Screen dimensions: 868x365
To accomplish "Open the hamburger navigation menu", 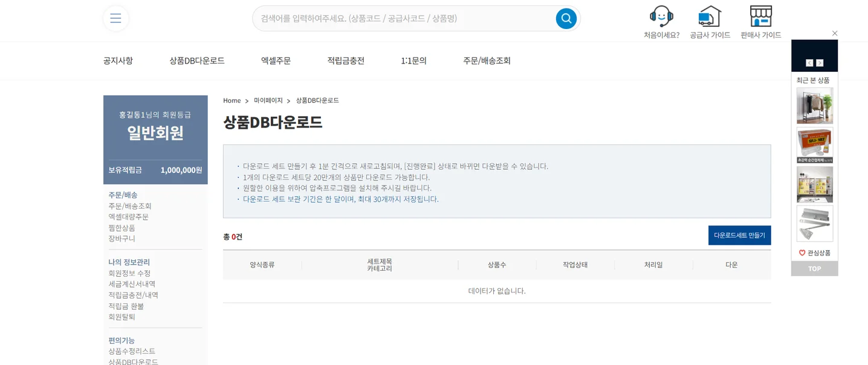I will click(115, 18).
